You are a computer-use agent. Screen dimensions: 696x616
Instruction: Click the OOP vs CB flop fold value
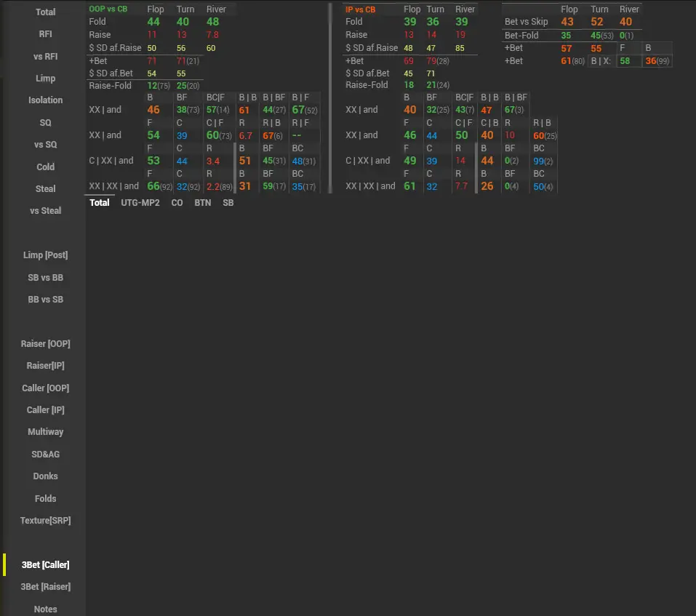pos(153,22)
